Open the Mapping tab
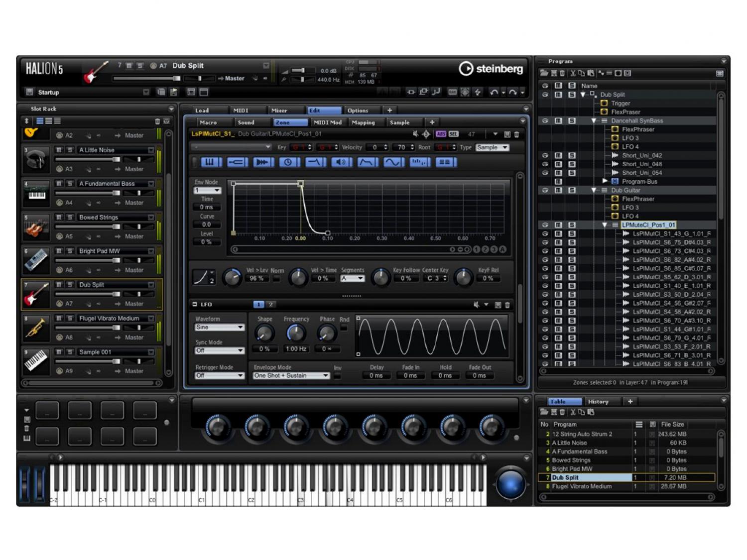 (363, 122)
